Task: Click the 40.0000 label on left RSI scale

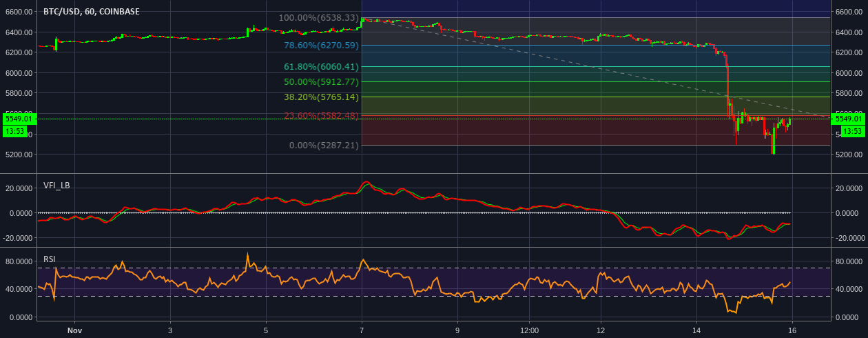Action: point(19,289)
